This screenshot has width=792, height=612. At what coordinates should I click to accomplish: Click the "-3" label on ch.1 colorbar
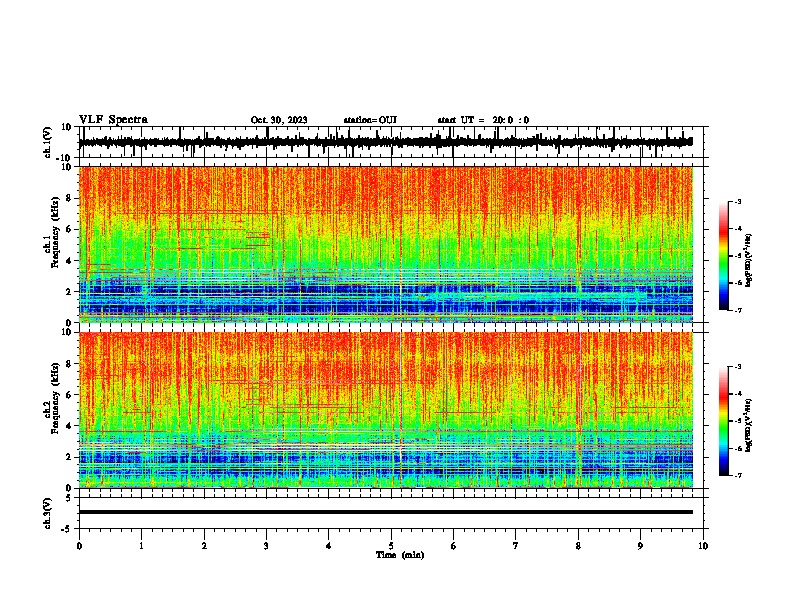point(737,201)
